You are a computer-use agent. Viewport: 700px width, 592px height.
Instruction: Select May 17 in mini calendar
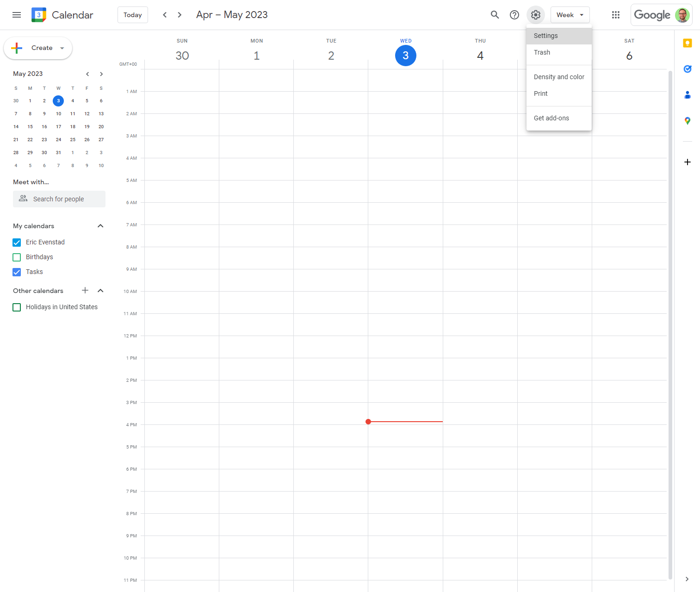58,126
